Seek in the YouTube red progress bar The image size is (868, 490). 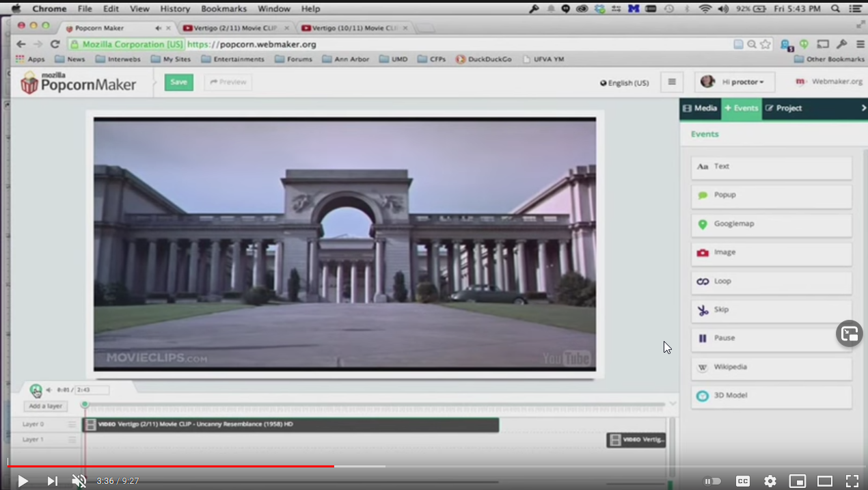[x=171, y=466]
